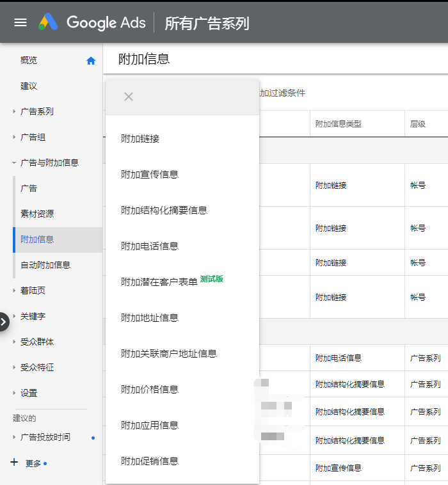Expand the 广告投放时间 sidebar arrow
Image resolution: width=448 pixels, height=485 pixels.
14,437
